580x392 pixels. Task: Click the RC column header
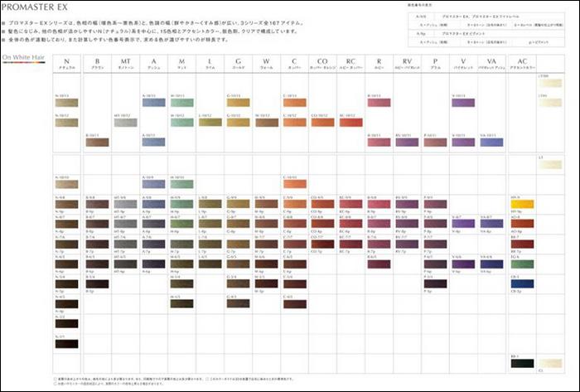(x=350, y=64)
